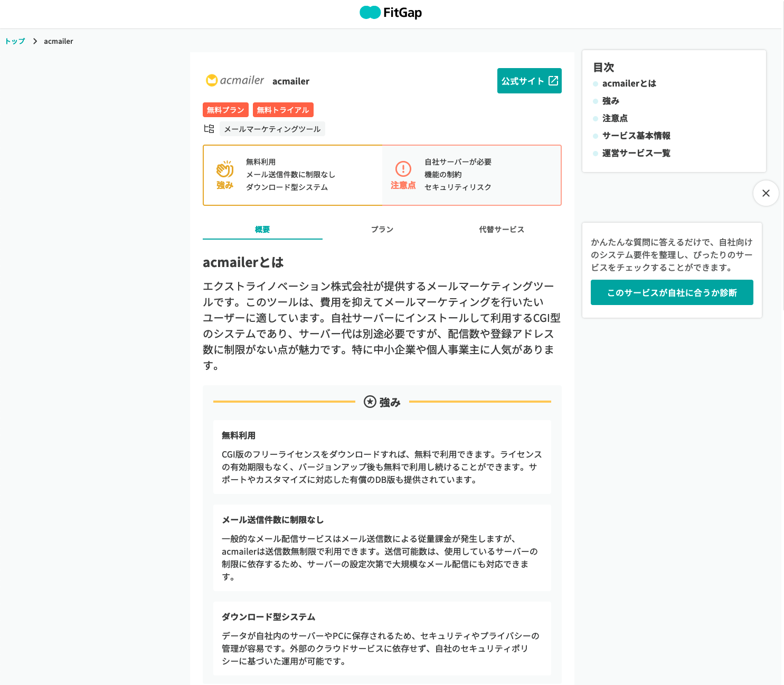The width and height of the screenshot is (784, 685).
Task: Click the ダウンロード型システム card heading
Action: click(268, 617)
